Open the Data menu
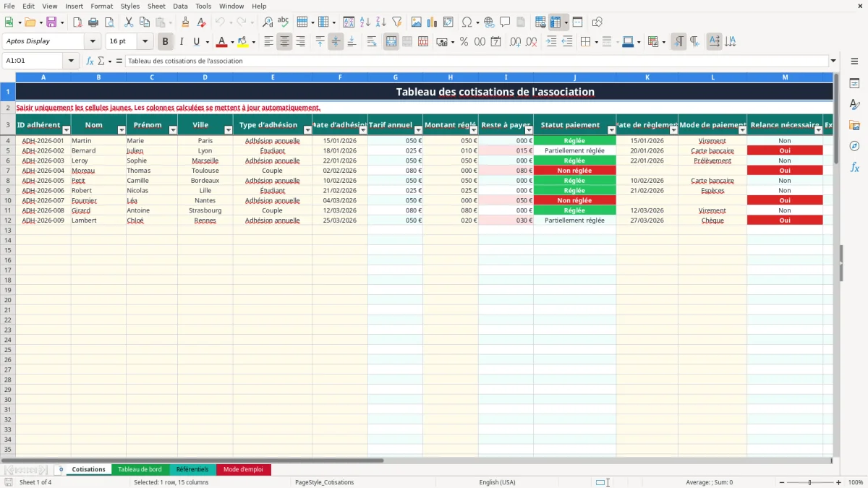 [x=180, y=6]
